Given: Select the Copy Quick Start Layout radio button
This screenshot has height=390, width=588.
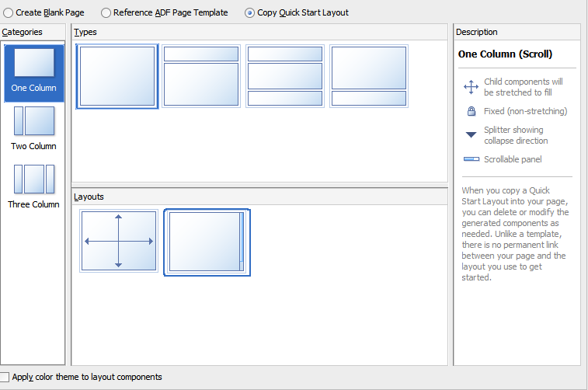Looking at the screenshot, I should click(250, 12).
